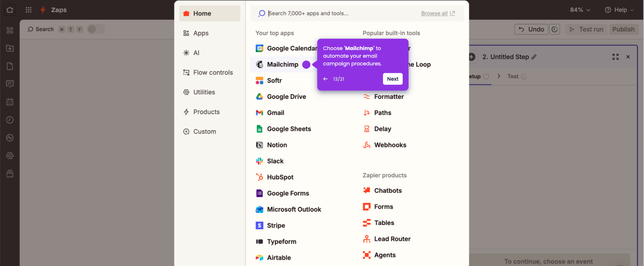The image size is (644, 266).
Task: Pick the Slack app icon
Action: tap(260, 161)
